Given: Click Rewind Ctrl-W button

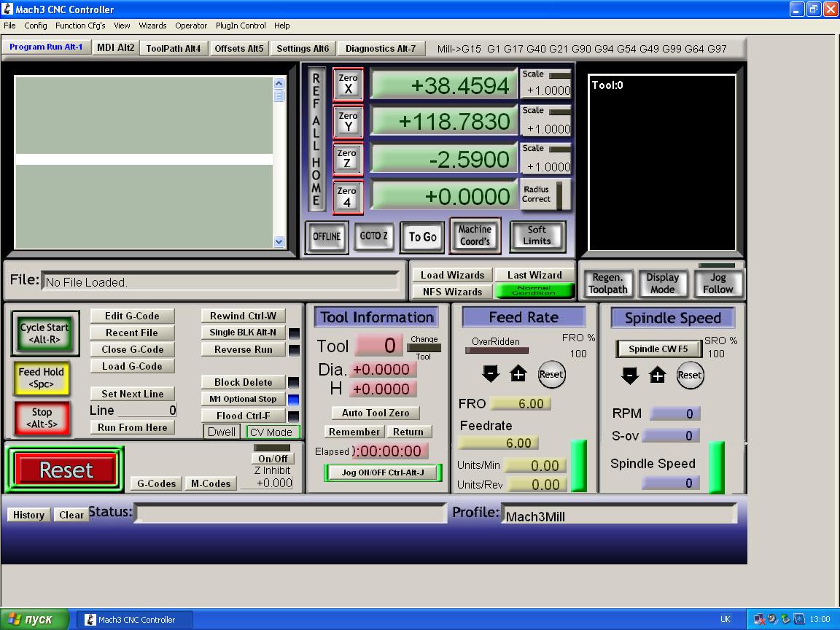Looking at the screenshot, I should 244,316.
